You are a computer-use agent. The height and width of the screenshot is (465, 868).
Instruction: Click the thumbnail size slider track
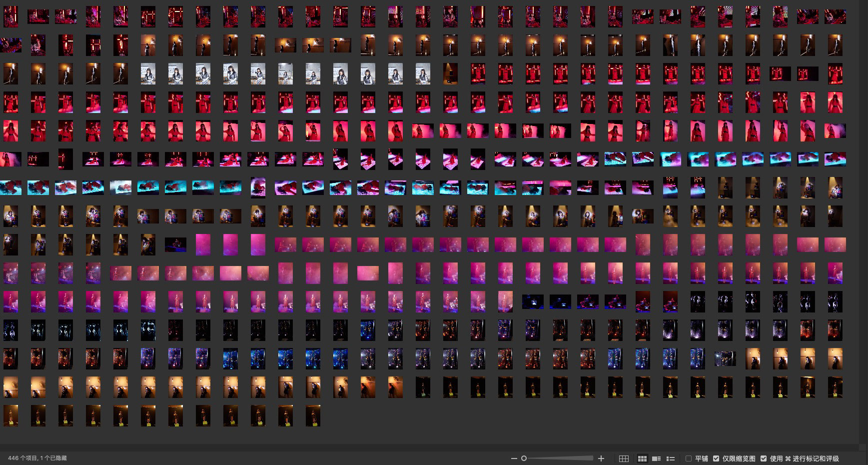click(560, 458)
